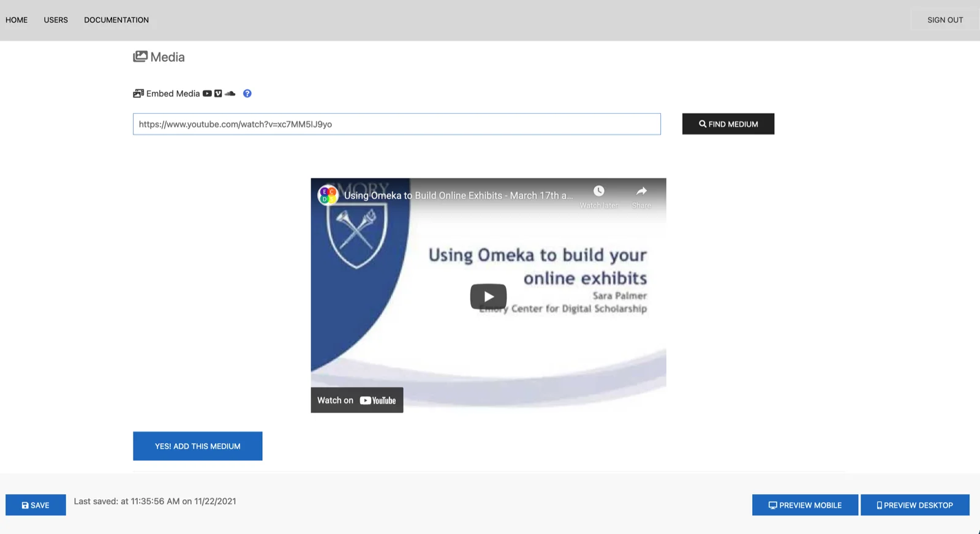Click the Last saved timestamp text

(x=155, y=501)
